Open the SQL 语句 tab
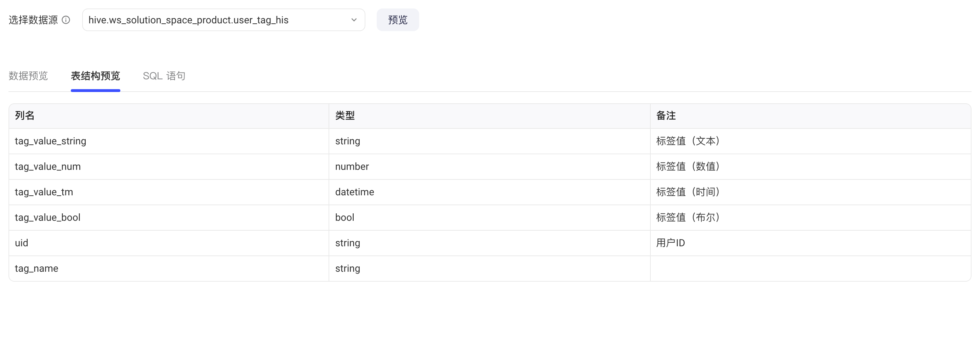This screenshot has width=980, height=351. pos(164,76)
